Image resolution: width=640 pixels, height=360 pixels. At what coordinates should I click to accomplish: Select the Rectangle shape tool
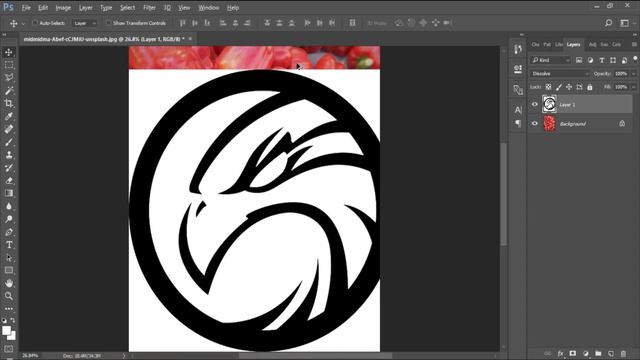[x=9, y=270]
